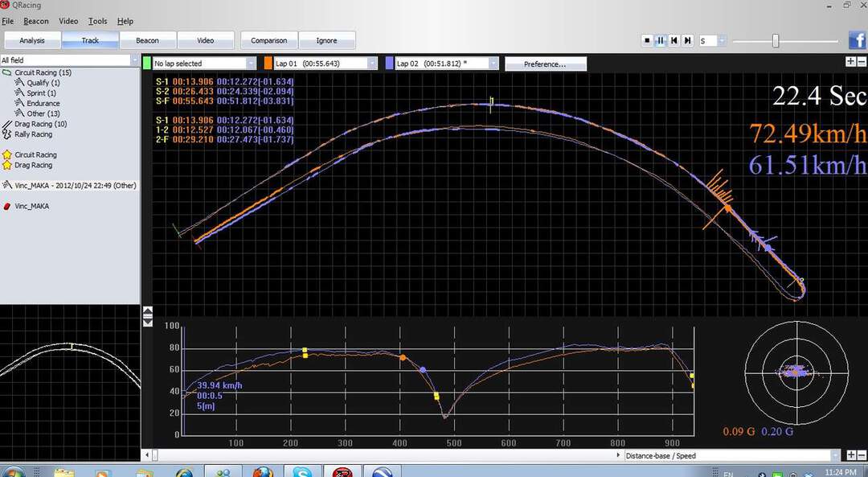
Task: Open the All field dropdown
Action: tap(134, 60)
